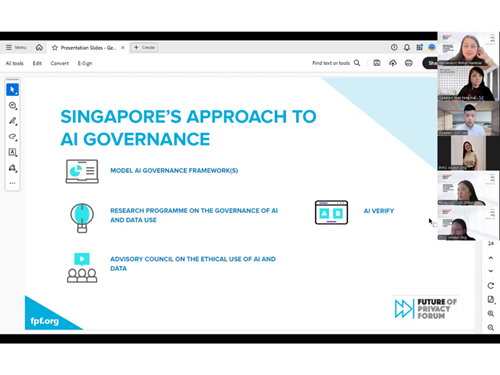The height and width of the screenshot is (375, 500).
Task: Click the AI Verify A/B window graphic
Action: 331,212
